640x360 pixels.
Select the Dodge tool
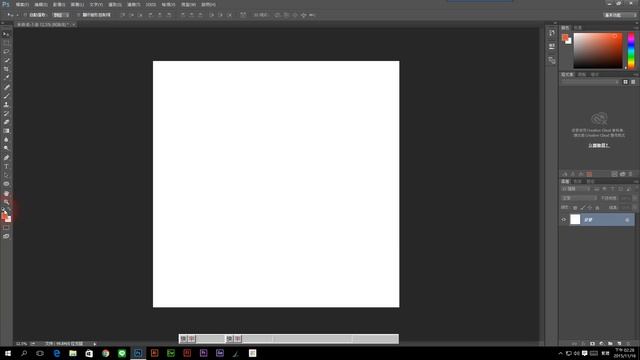[x=6, y=148]
